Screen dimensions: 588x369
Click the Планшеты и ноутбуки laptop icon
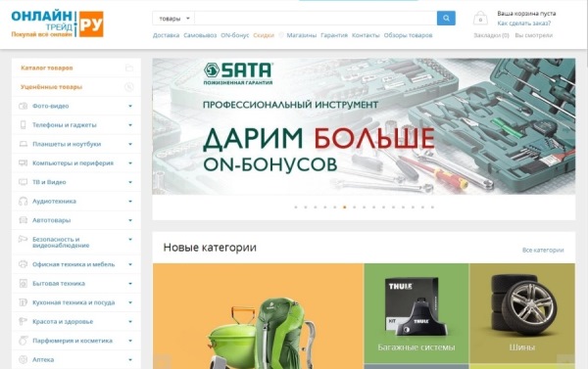click(x=23, y=144)
